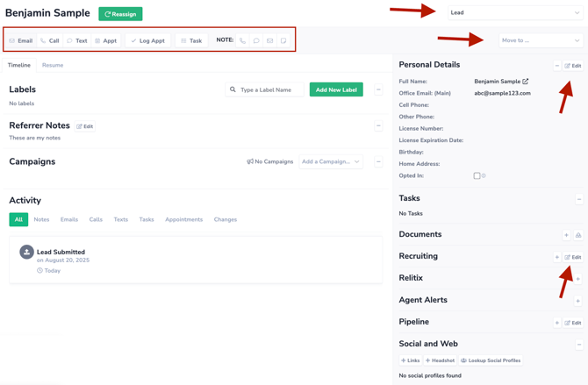Open Benjamin Sample external link icon
Screen dimensions: 588x385
526,82
